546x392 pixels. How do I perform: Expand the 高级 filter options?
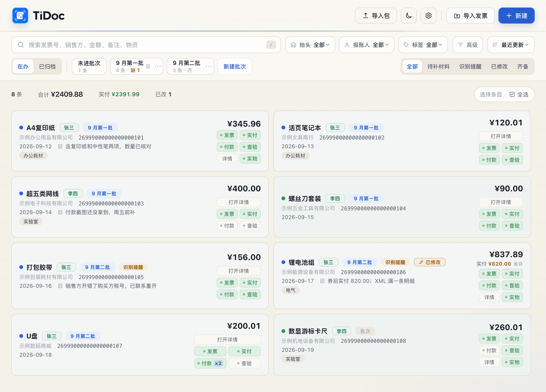coord(468,45)
